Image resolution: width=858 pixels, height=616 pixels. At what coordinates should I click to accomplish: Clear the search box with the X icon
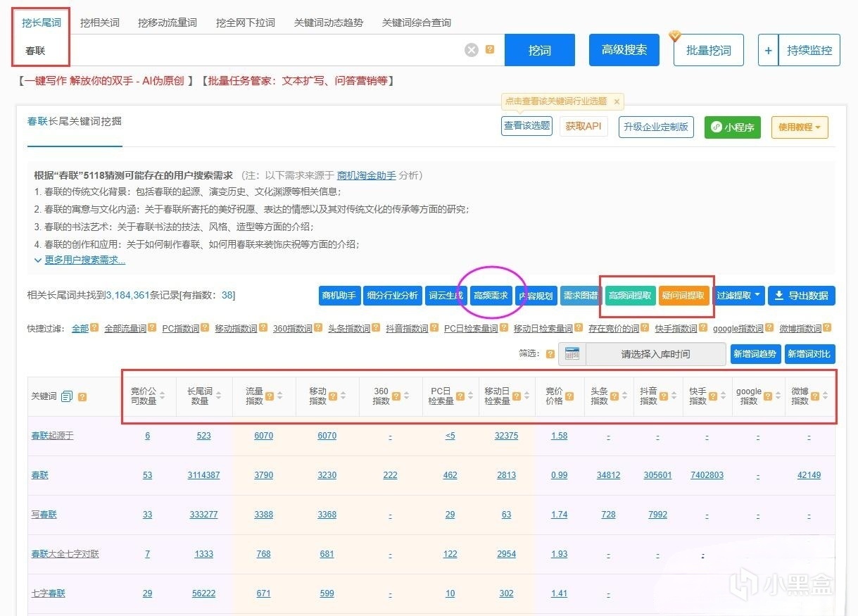point(472,50)
